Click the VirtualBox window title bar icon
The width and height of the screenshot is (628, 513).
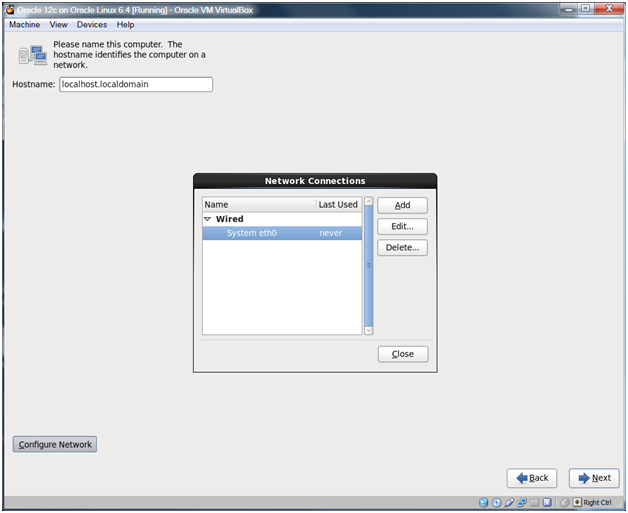(9, 9)
